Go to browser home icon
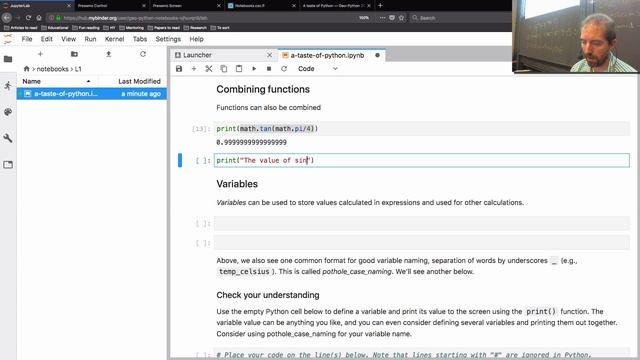640x360 pixels. [x=39, y=18]
